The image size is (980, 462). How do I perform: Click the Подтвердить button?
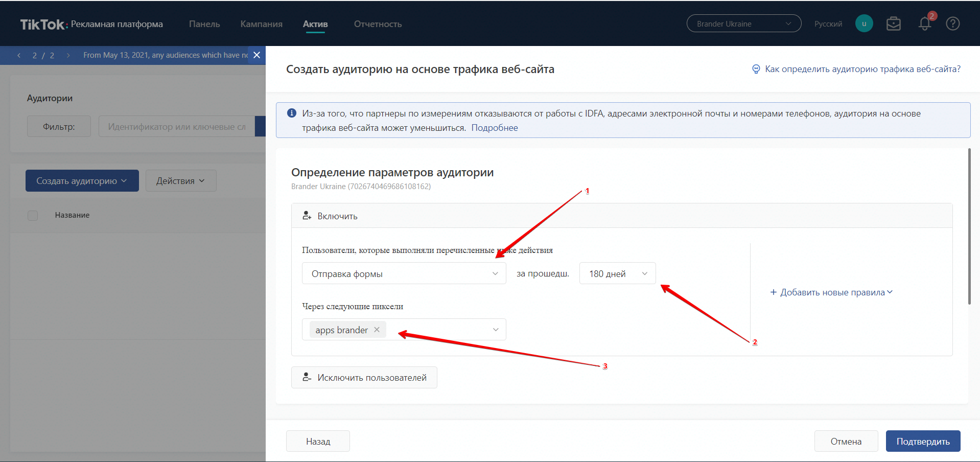[x=923, y=441]
